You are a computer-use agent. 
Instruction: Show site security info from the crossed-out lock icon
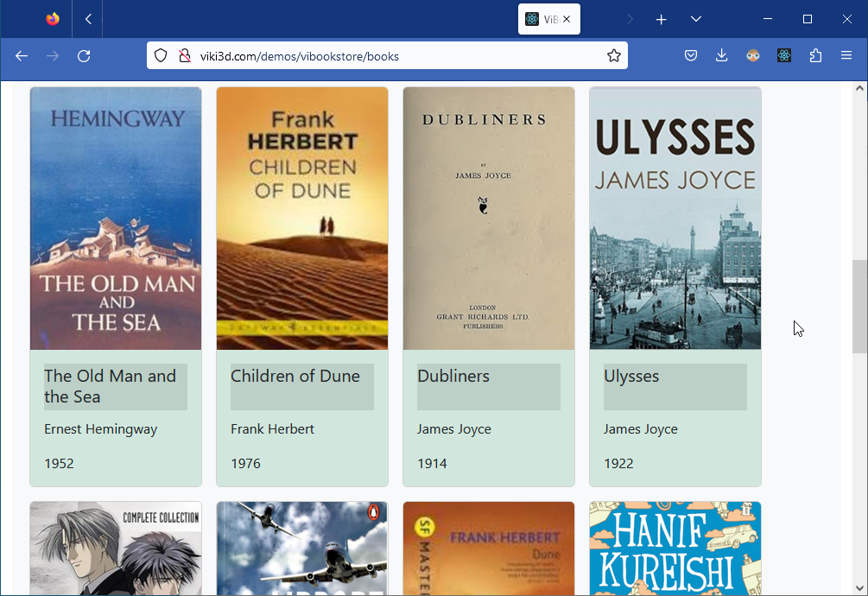point(184,56)
